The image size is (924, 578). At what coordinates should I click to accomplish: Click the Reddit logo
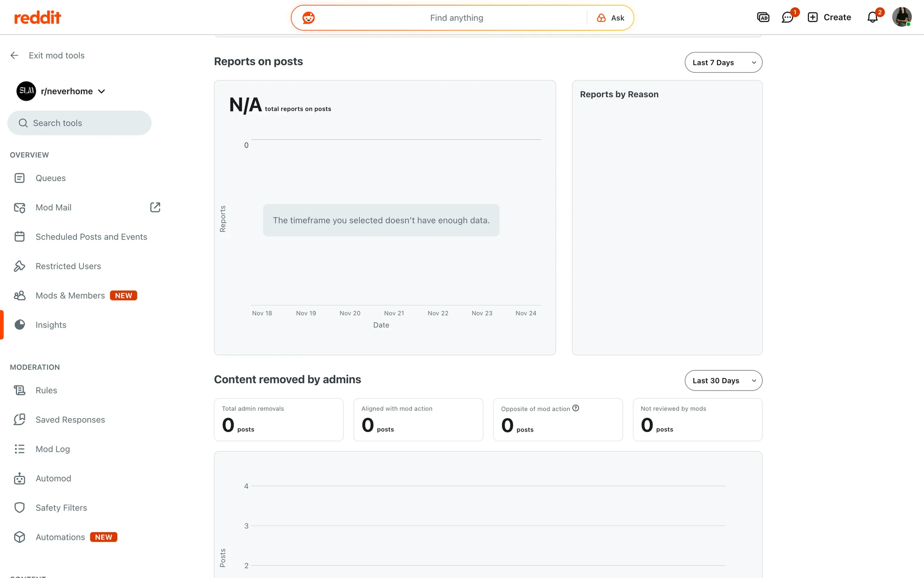(38, 18)
